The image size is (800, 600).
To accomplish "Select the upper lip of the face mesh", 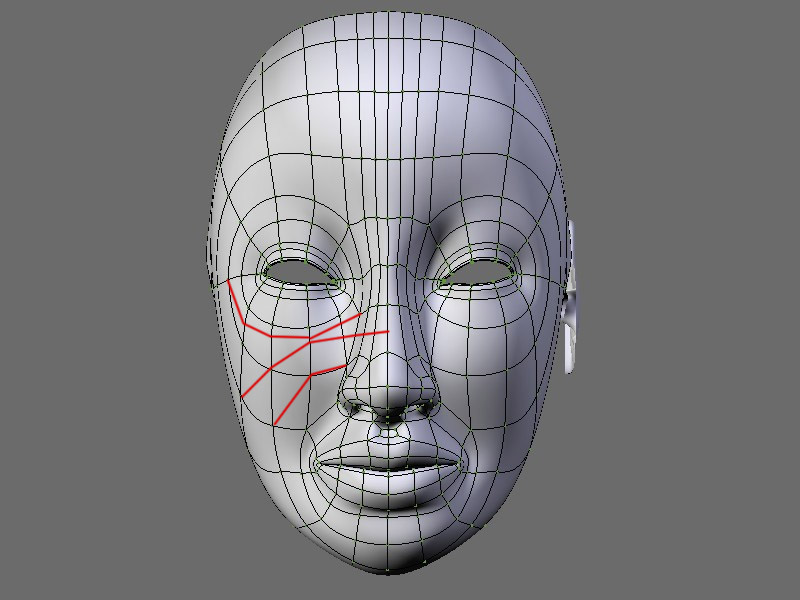I will tap(388, 455).
